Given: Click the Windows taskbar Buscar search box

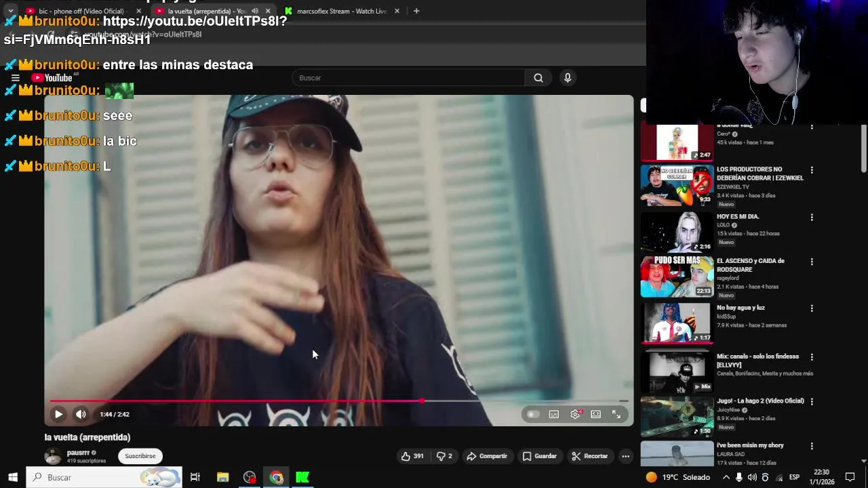Looking at the screenshot, I should (x=104, y=477).
